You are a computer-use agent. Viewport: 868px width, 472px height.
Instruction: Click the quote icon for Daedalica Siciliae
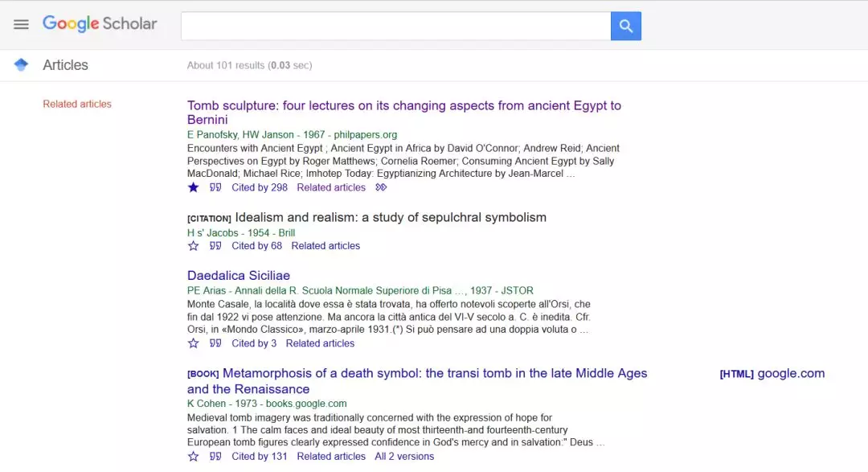click(x=215, y=343)
